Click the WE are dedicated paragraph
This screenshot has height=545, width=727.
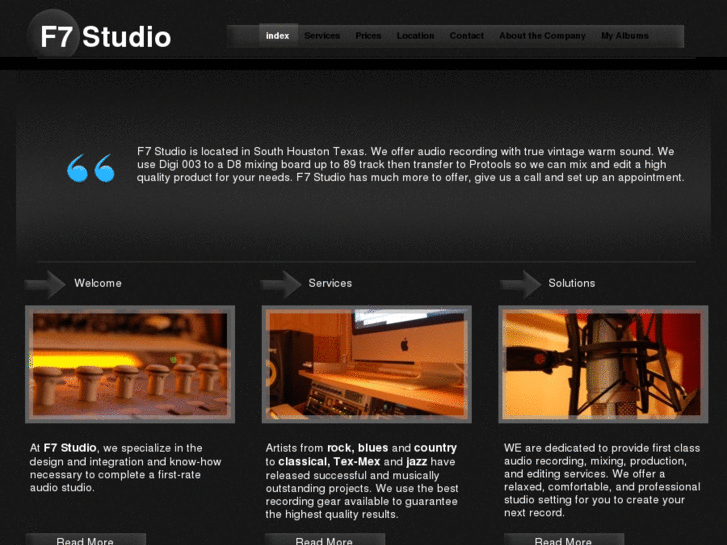coord(602,481)
